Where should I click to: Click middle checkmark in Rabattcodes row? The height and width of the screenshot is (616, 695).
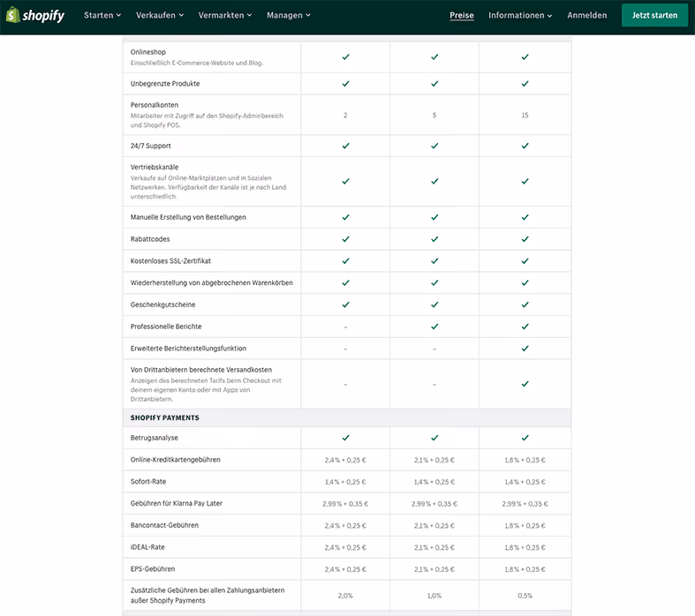tap(434, 239)
